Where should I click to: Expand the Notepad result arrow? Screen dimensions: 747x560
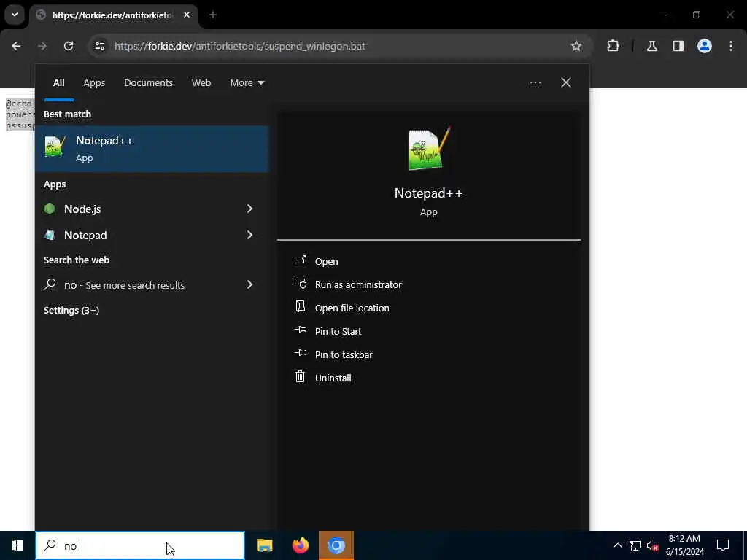pos(249,235)
